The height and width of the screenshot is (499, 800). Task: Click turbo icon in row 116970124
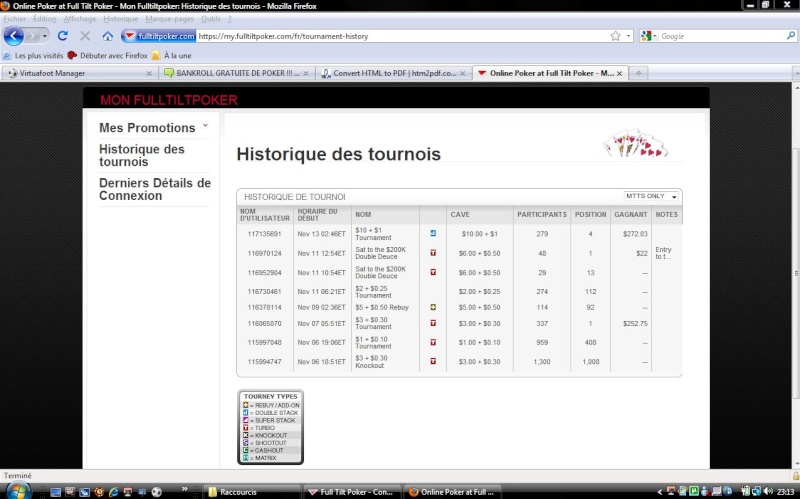click(x=433, y=253)
